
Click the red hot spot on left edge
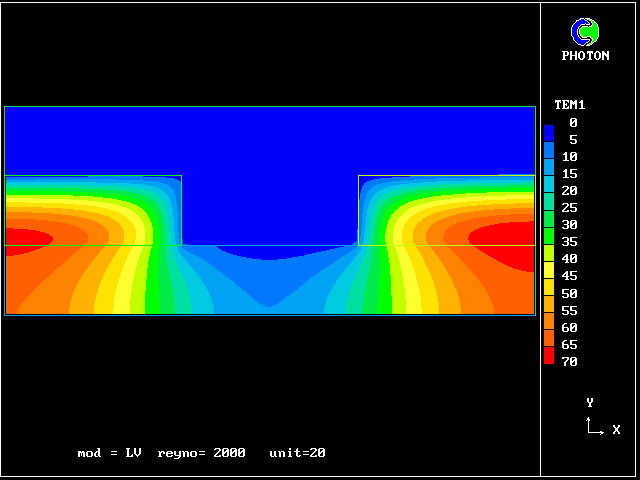[25, 239]
